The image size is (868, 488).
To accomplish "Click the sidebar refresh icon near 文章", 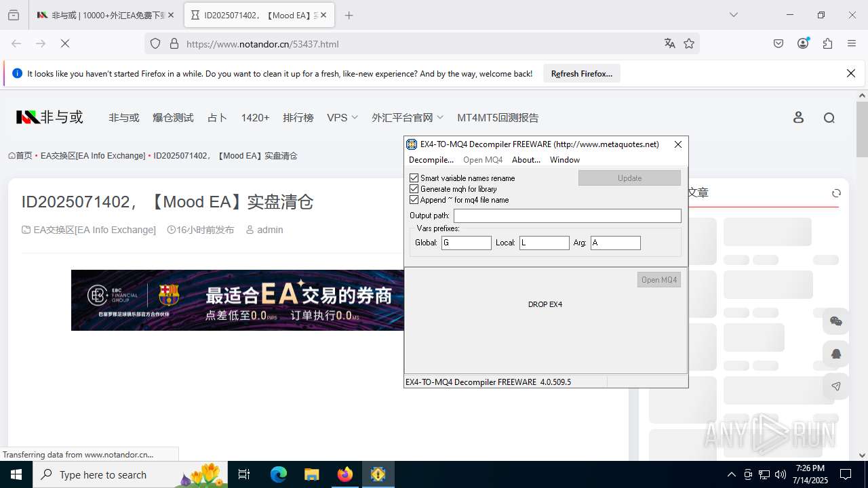I will pos(836,193).
